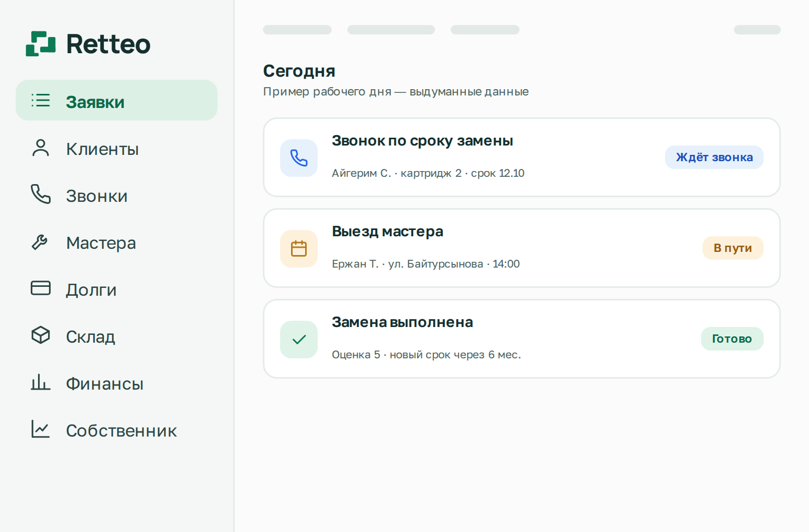Click the Ждёт звонка status badge
809x532 pixels.
coord(714,158)
